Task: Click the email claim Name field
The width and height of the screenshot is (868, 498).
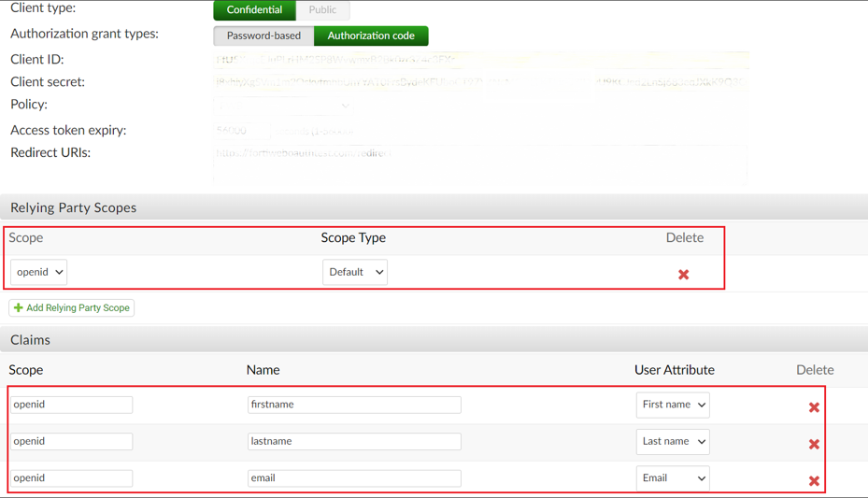Action: 353,477
